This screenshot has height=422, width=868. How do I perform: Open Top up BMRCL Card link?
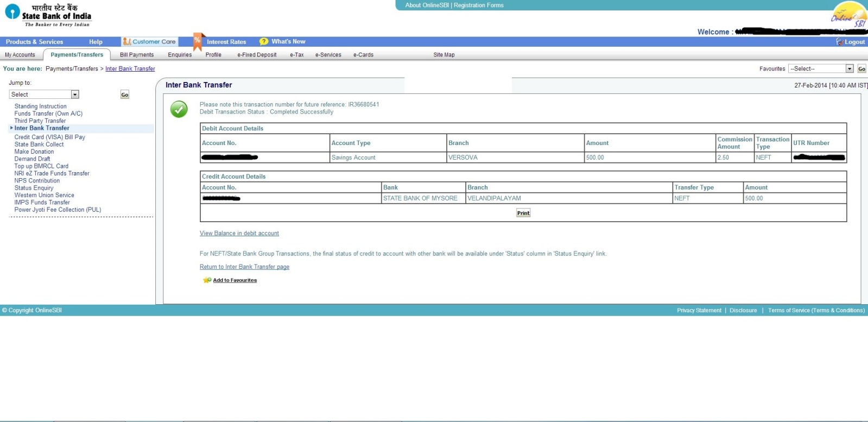pos(41,166)
